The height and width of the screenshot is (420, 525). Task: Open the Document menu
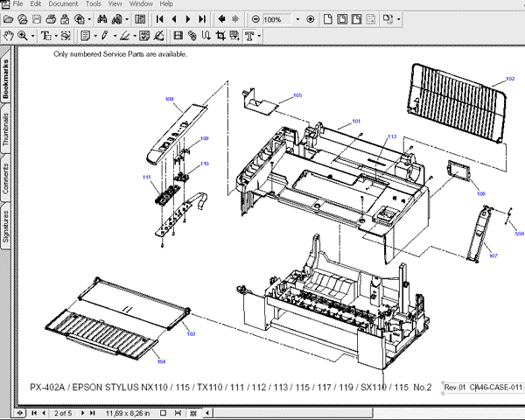(63, 3)
